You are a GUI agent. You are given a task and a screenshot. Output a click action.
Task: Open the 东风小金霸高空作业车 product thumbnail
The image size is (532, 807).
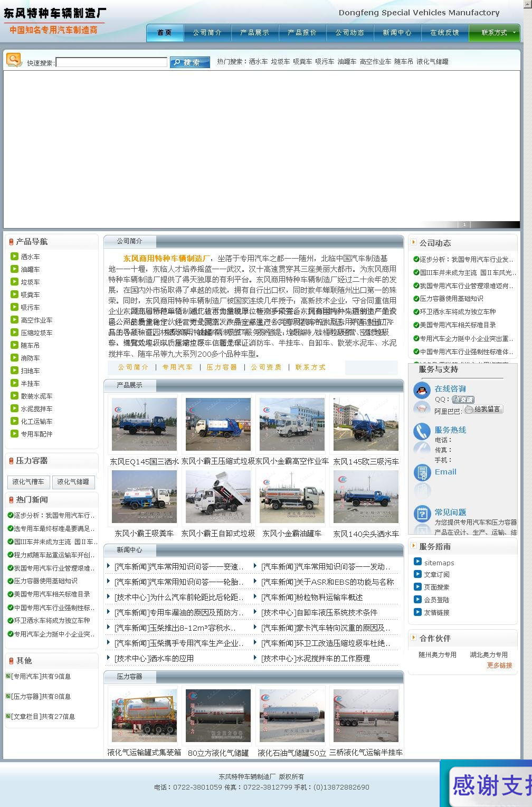[x=292, y=424]
